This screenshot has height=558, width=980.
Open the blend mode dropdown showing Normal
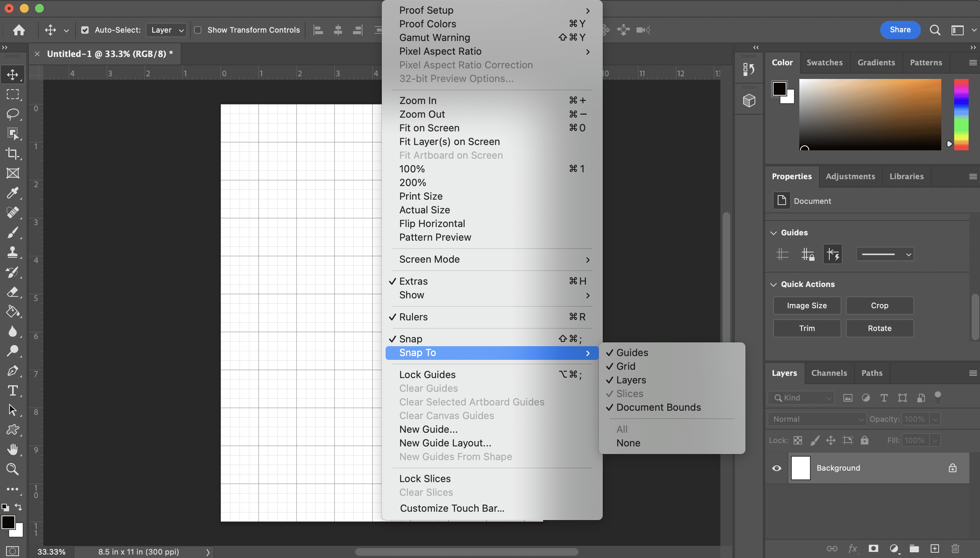(816, 419)
